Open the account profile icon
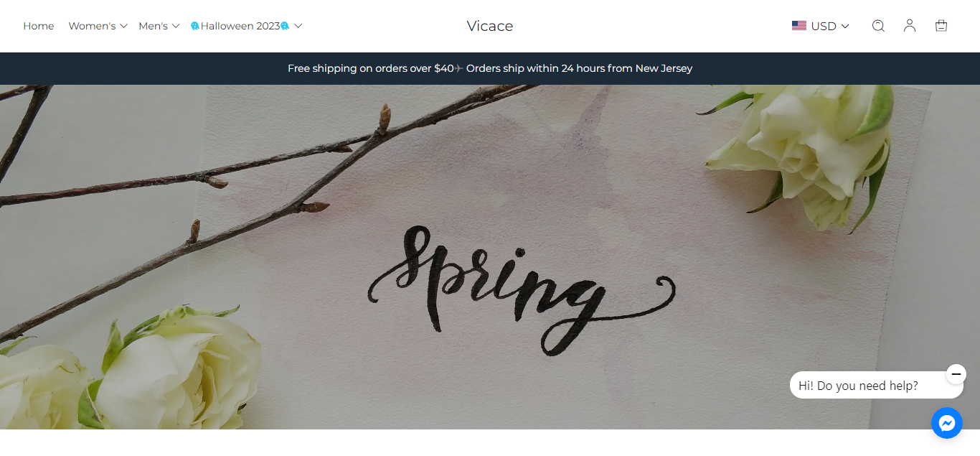 [x=910, y=26]
